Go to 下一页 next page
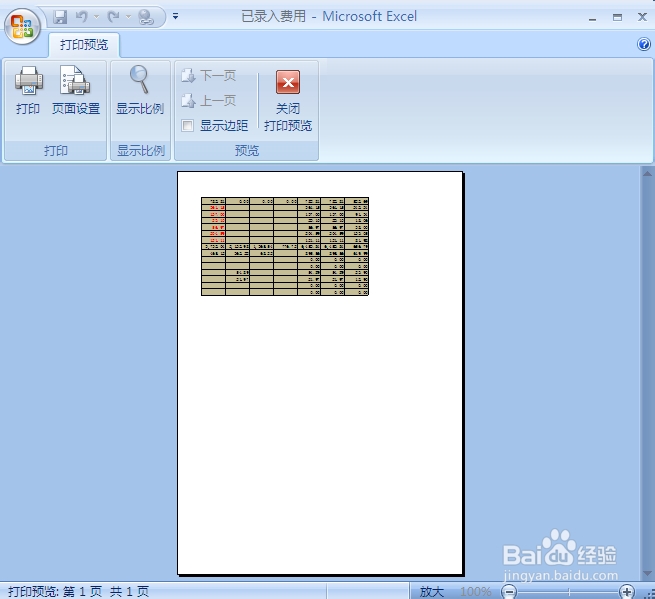The width and height of the screenshot is (655, 599). [x=208, y=76]
